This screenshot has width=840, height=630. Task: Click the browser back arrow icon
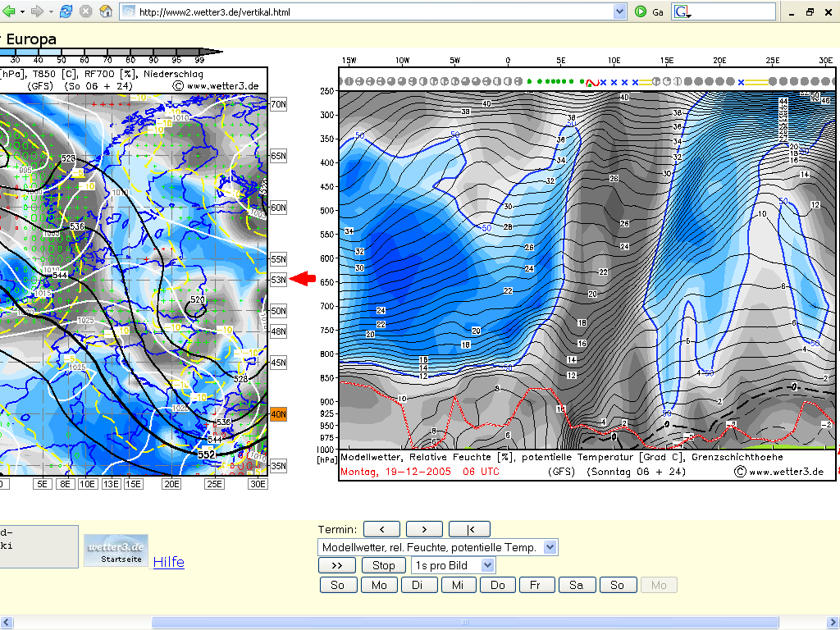tap(8, 11)
